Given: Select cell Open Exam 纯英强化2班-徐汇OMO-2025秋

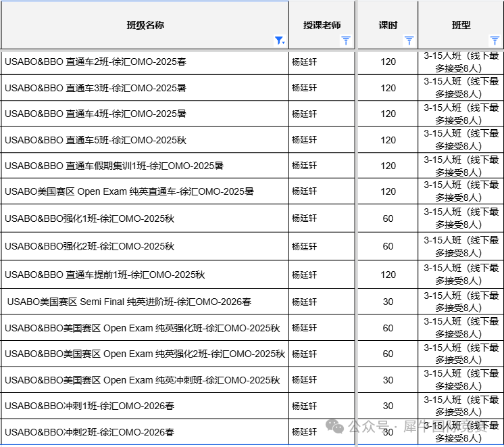Looking at the screenshot, I should tap(145, 354).
